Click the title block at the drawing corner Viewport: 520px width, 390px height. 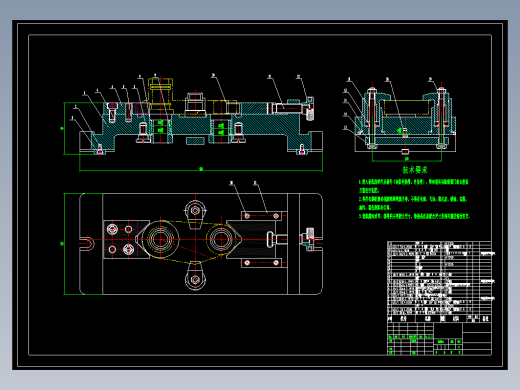(439, 335)
